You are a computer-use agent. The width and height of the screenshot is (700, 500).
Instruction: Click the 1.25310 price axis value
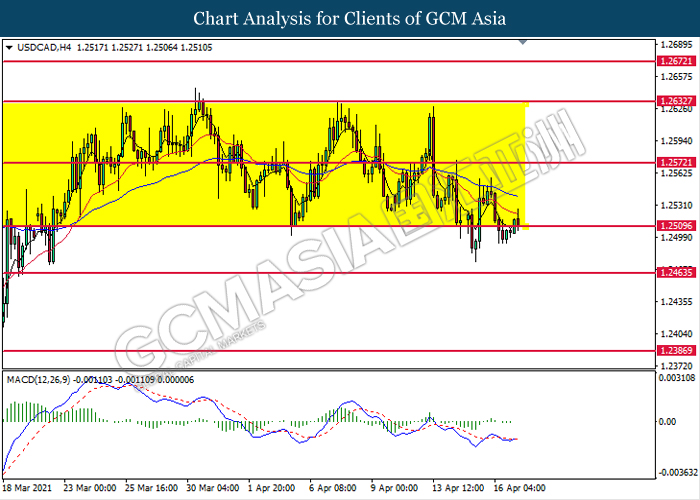click(677, 205)
